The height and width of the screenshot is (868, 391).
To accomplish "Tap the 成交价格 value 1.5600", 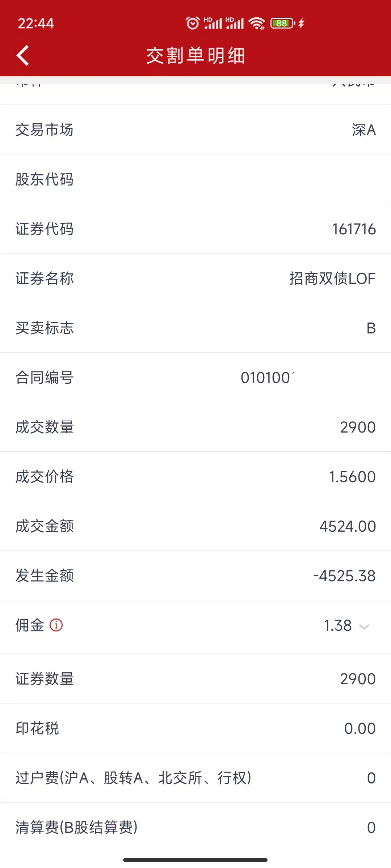I will pyautogui.click(x=352, y=477).
